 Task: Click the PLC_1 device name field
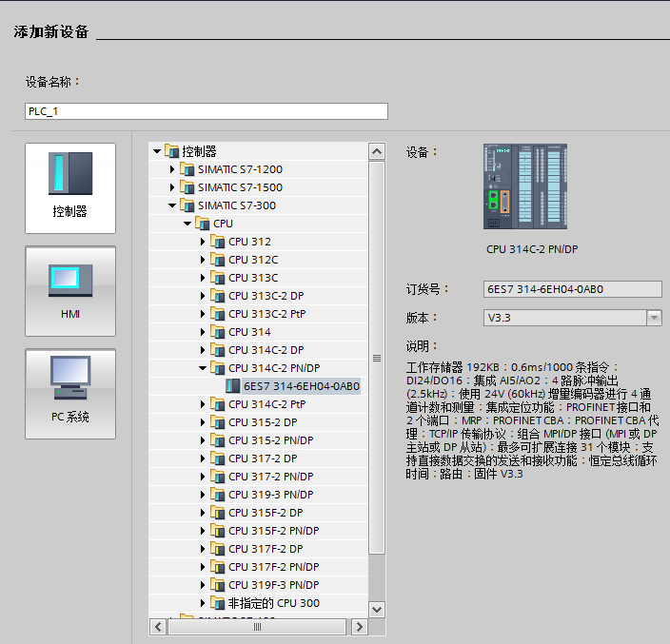(x=207, y=111)
